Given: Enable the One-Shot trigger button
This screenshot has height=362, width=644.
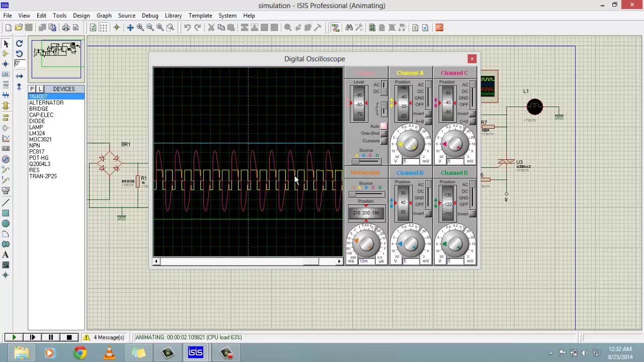Looking at the screenshot, I should [x=384, y=134].
